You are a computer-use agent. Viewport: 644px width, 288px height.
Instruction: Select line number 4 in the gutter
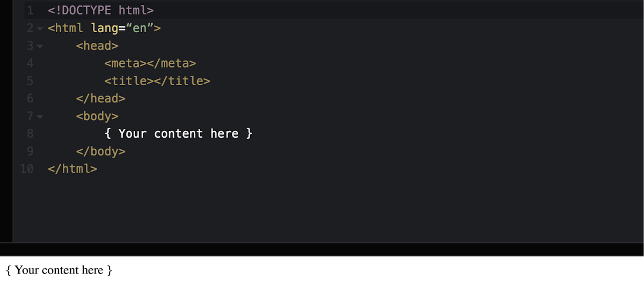[30, 63]
